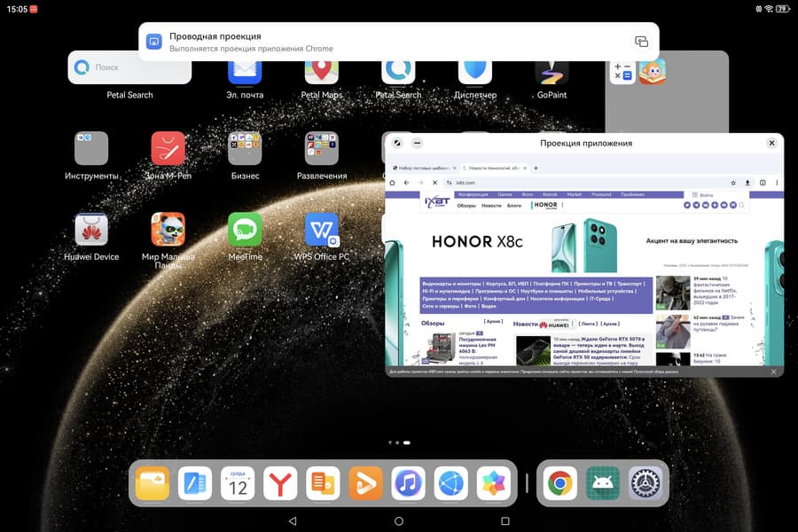Viewport: 798px width, 532px height.
Task: Click the HONOR X8c banner advertisement
Action: click(585, 245)
